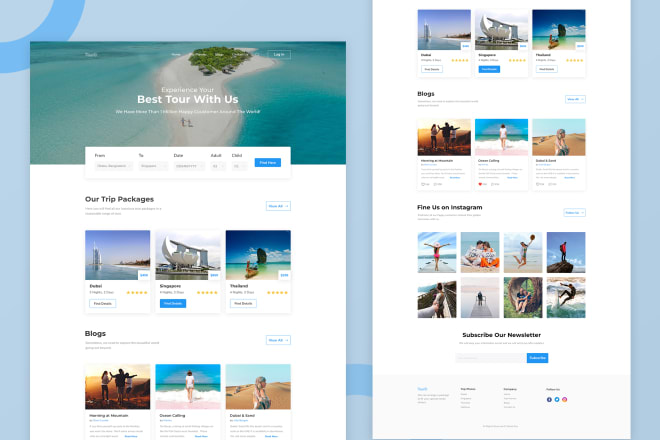Open Ocean Calling blog photo, left page
Viewport: 660px width, 440px height.
188,387
